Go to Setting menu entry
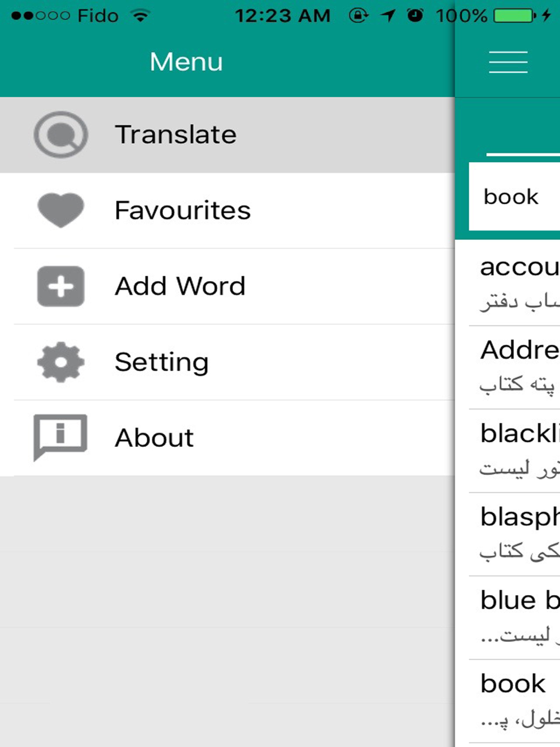This screenshot has height=747, width=560. 227,362
